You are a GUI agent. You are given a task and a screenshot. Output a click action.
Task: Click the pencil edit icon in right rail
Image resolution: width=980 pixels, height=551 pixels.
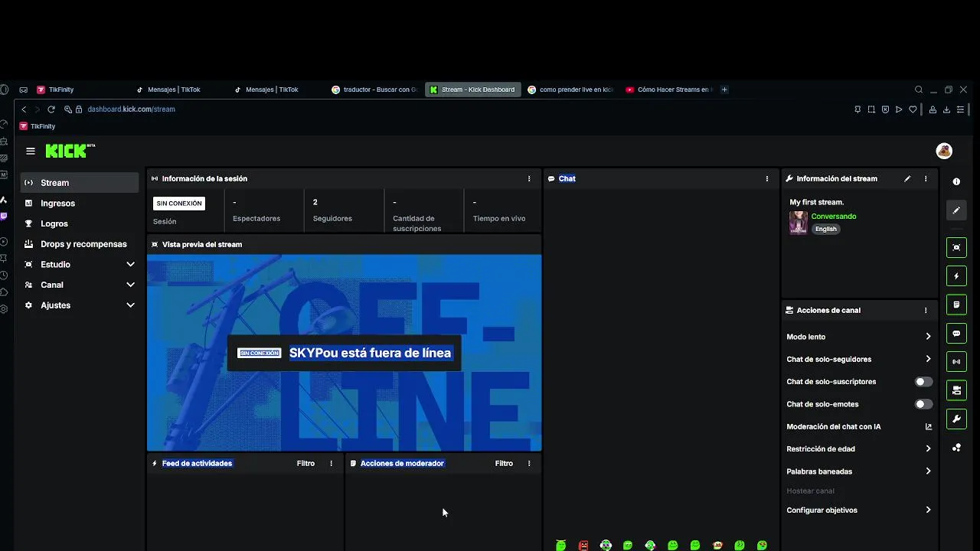(x=956, y=210)
